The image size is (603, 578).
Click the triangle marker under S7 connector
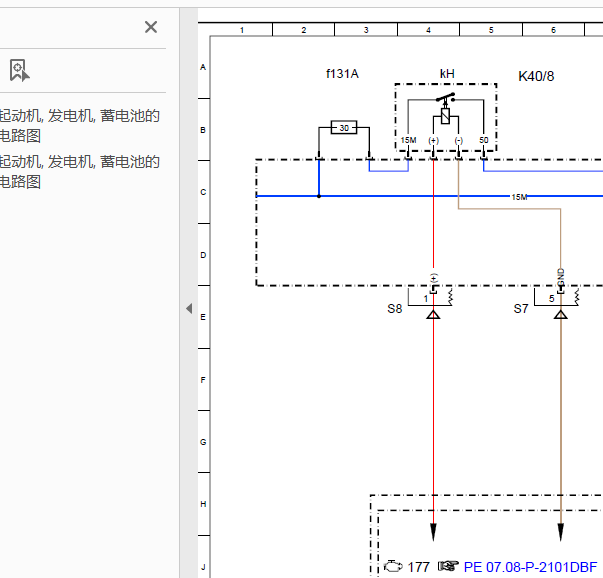[561, 315]
